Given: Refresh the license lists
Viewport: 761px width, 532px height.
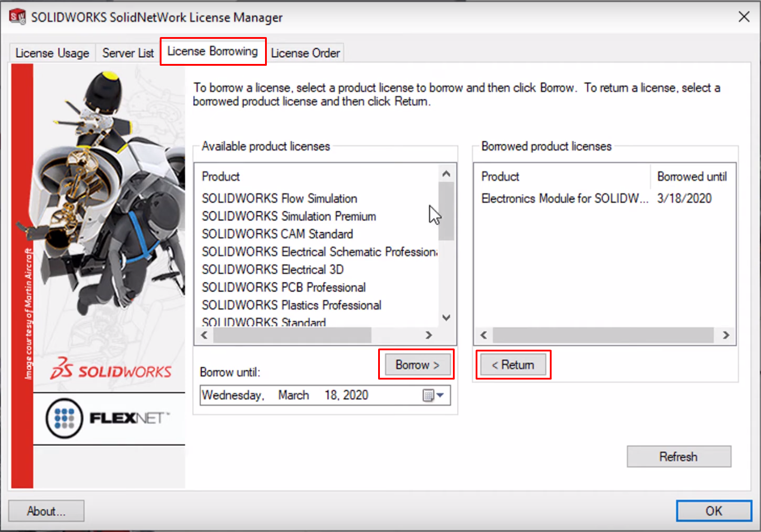Looking at the screenshot, I should point(678,457).
